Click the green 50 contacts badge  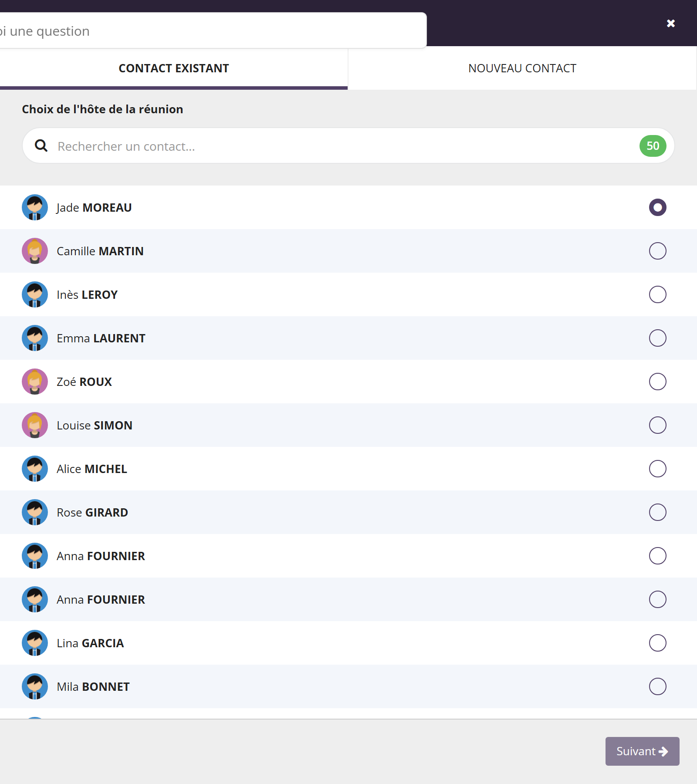(653, 146)
